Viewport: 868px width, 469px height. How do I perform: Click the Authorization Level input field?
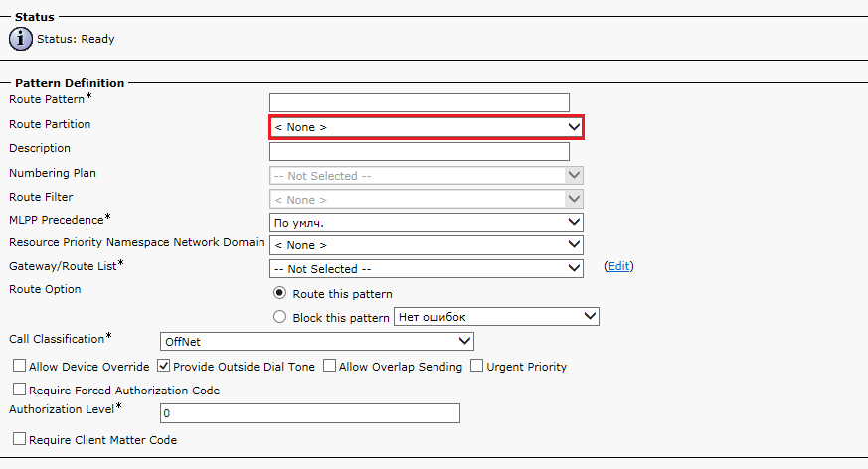pos(309,413)
